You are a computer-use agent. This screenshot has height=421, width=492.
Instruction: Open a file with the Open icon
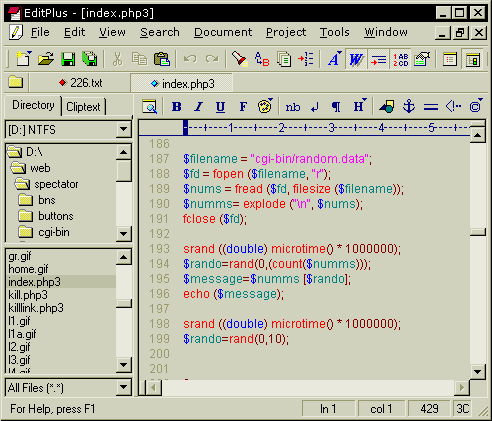coord(46,59)
